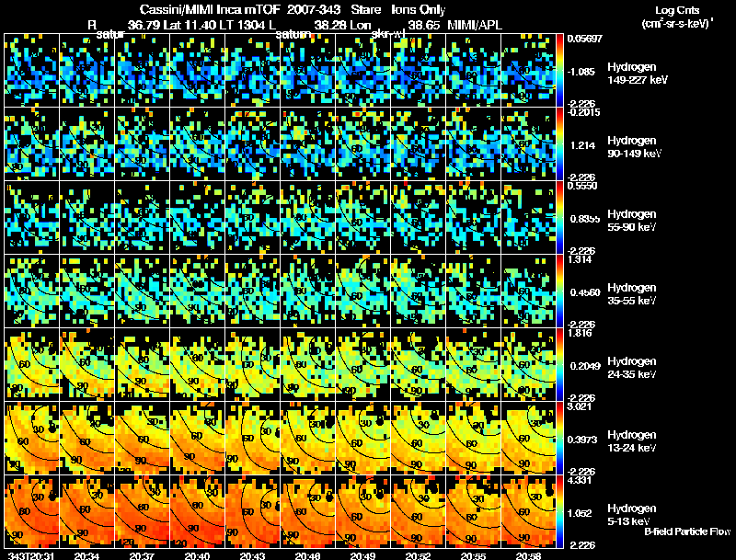Click the 'Cassini/MIMI Inca mTOF' title text
This screenshot has width=736, height=560.
[x=210, y=10]
